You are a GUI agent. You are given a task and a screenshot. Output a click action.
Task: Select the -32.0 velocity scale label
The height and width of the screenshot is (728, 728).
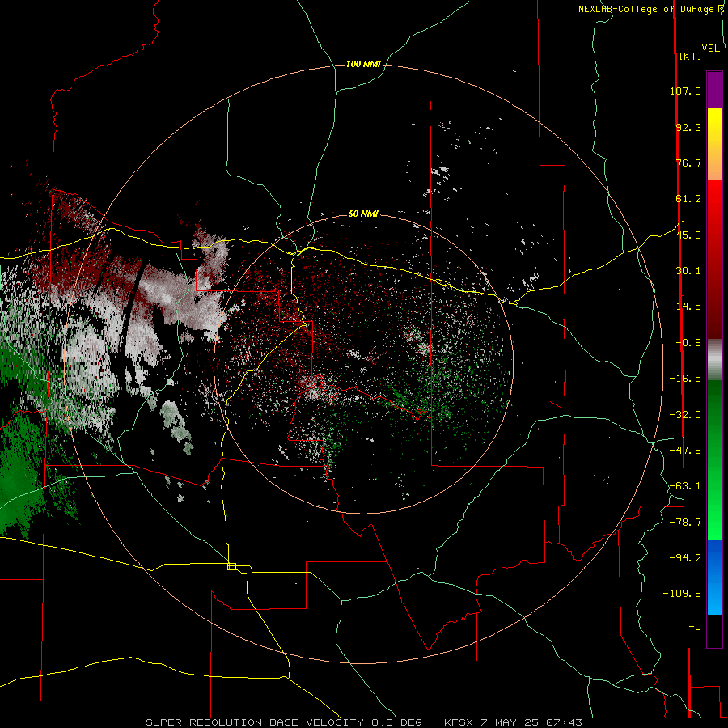[x=685, y=415]
